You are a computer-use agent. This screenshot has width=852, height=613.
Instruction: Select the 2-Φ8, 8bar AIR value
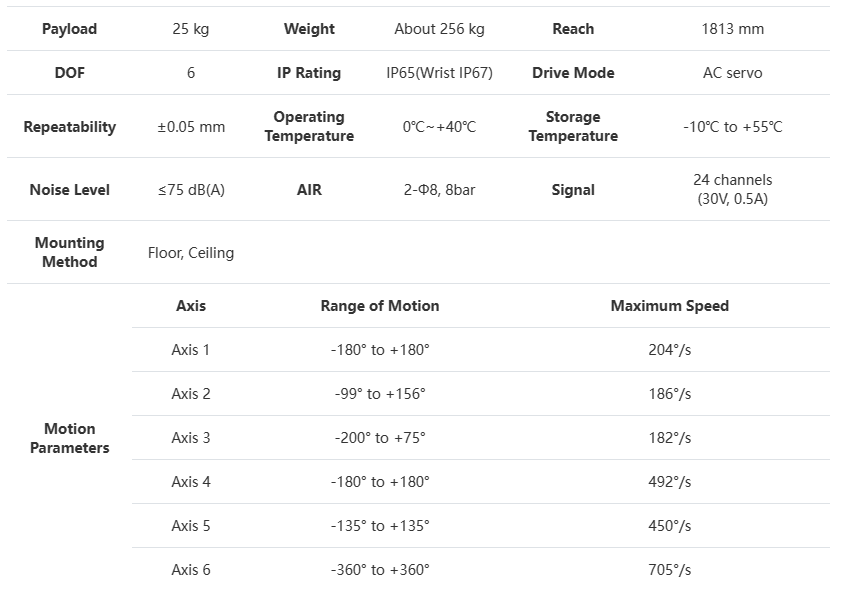tap(439, 190)
